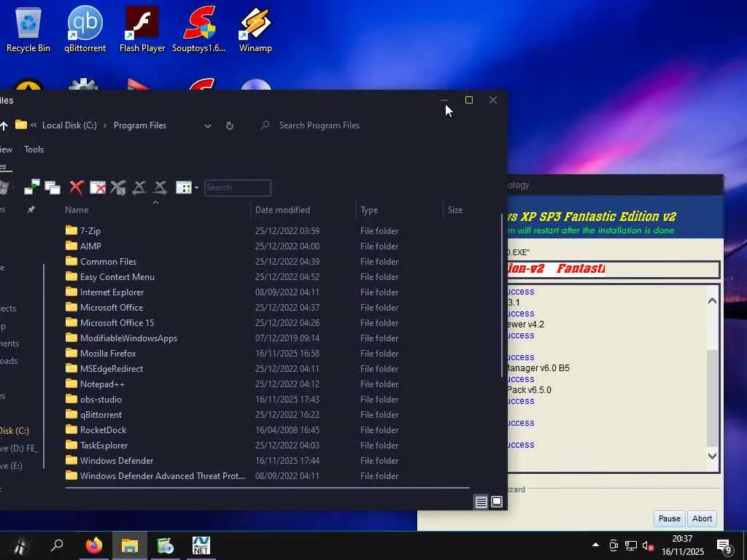Image resolution: width=747 pixels, height=560 pixels.
Task: Open the Tools menu
Action: click(x=34, y=149)
